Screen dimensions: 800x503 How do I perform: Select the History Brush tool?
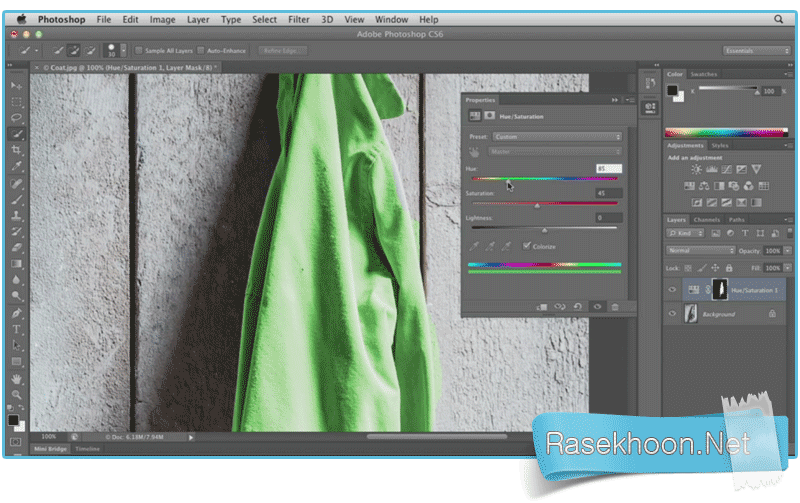(x=16, y=232)
